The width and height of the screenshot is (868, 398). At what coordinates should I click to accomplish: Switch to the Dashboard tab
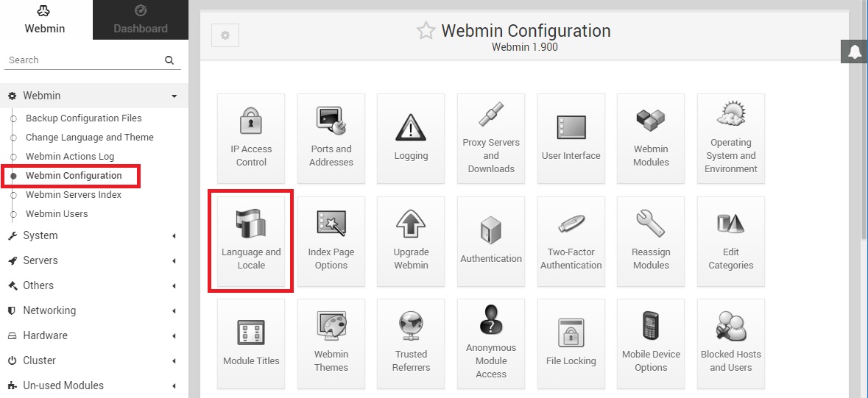click(x=141, y=20)
